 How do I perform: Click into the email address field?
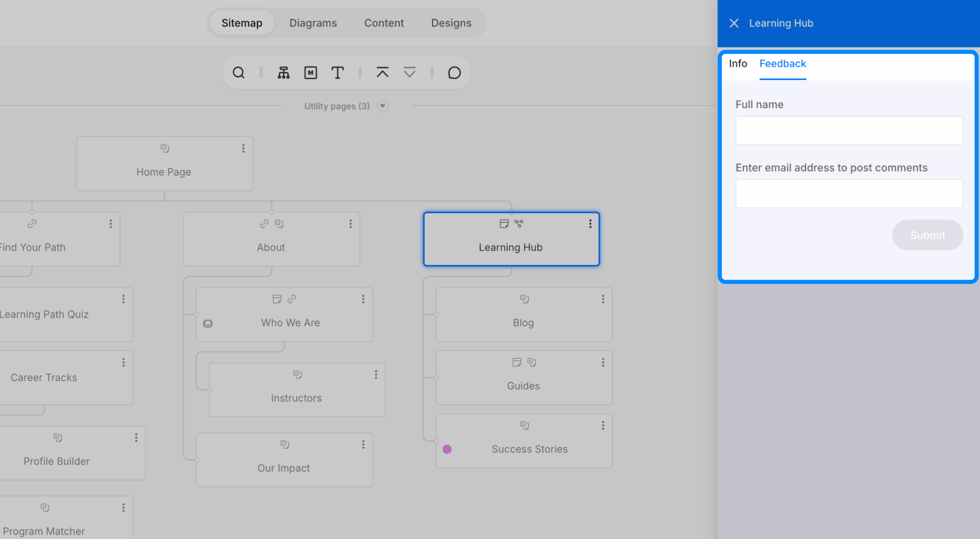point(849,193)
